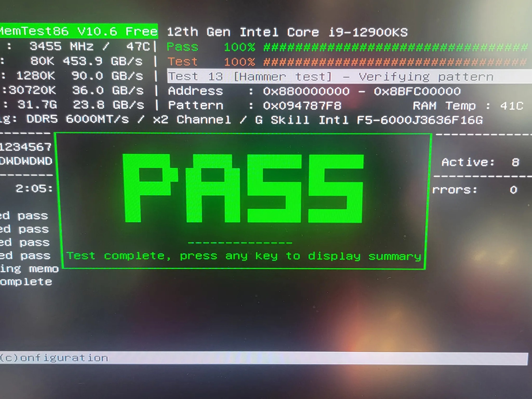Click the 'Errors: 0' counter
This screenshot has height=399, width=532.
(x=475, y=190)
